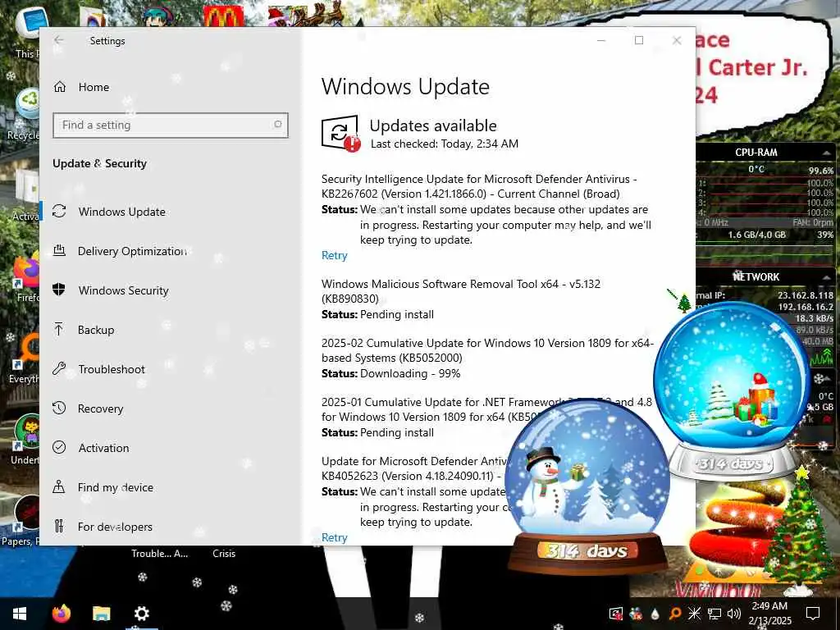Click the Update & Security heading
This screenshot has height=630, width=840.
click(x=99, y=163)
